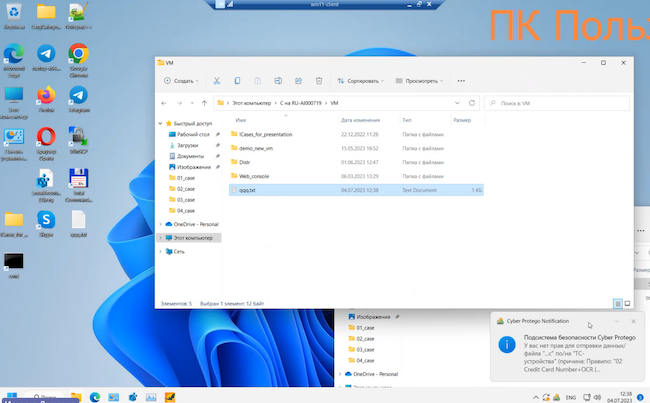Expand OneDrive - Personal in VM window sidebar
The width and height of the screenshot is (650, 403).
click(x=160, y=224)
